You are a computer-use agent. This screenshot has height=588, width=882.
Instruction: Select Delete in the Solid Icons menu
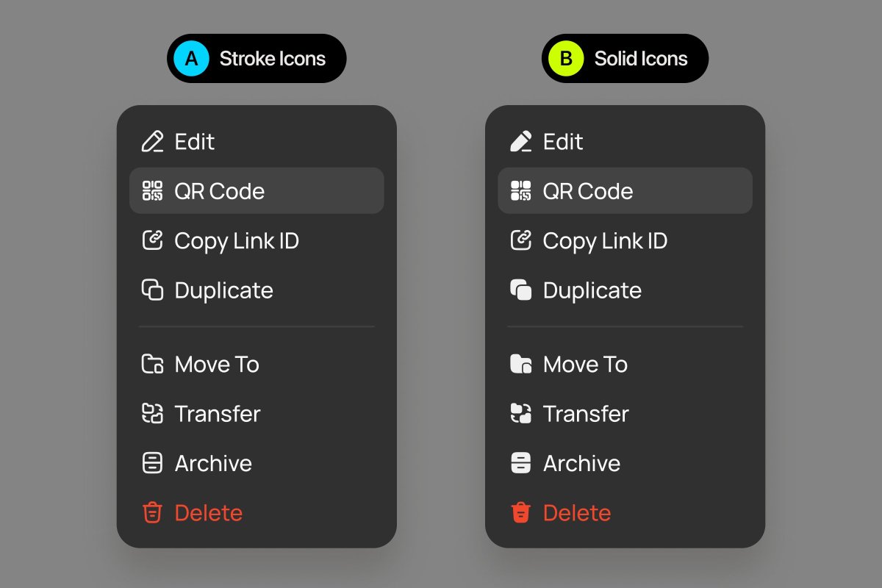[625, 512]
